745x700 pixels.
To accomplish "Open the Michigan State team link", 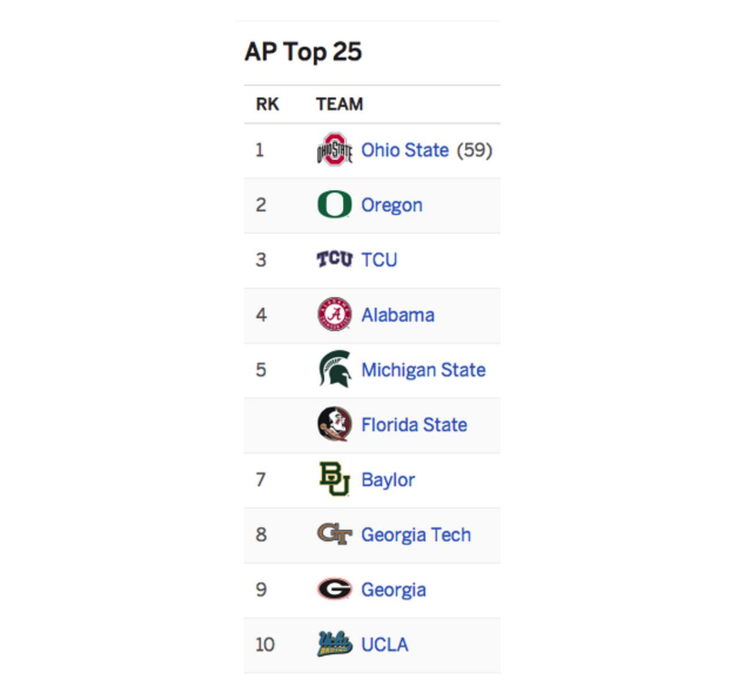I will [x=423, y=370].
